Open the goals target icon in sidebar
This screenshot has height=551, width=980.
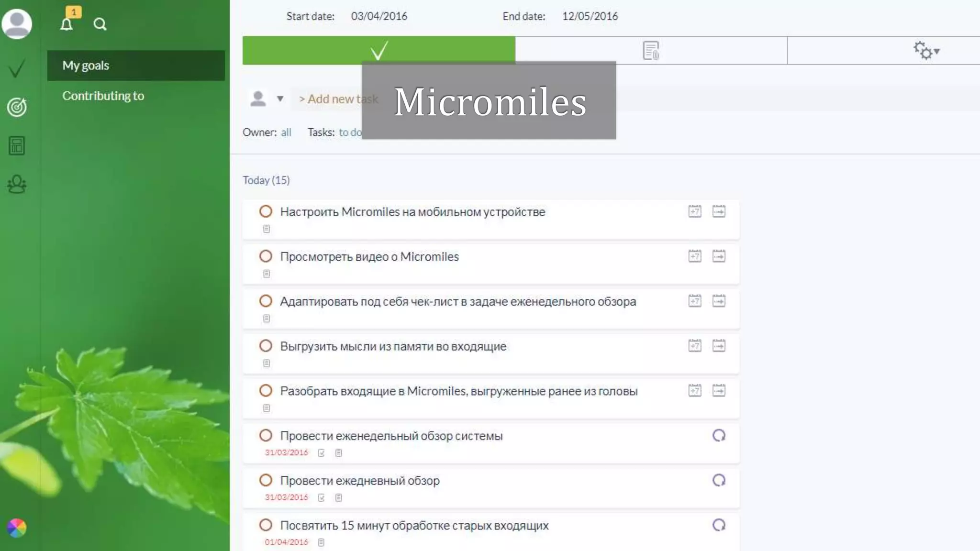pyautogui.click(x=17, y=107)
